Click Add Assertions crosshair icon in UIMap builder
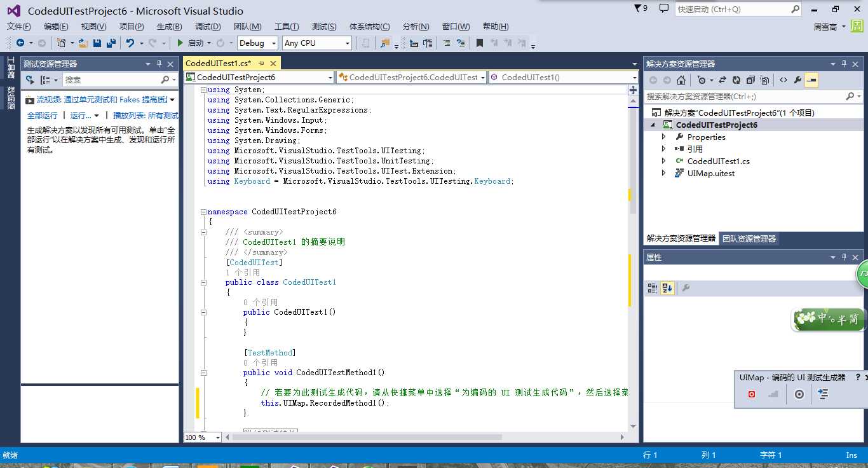868x468 pixels. click(799, 394)
